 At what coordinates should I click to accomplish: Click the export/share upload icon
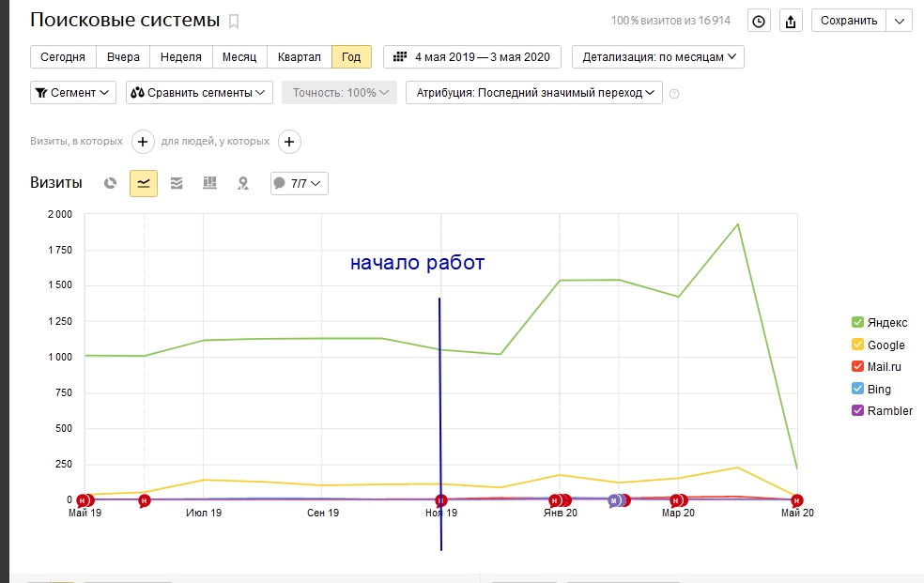click(x=791, y=22)
